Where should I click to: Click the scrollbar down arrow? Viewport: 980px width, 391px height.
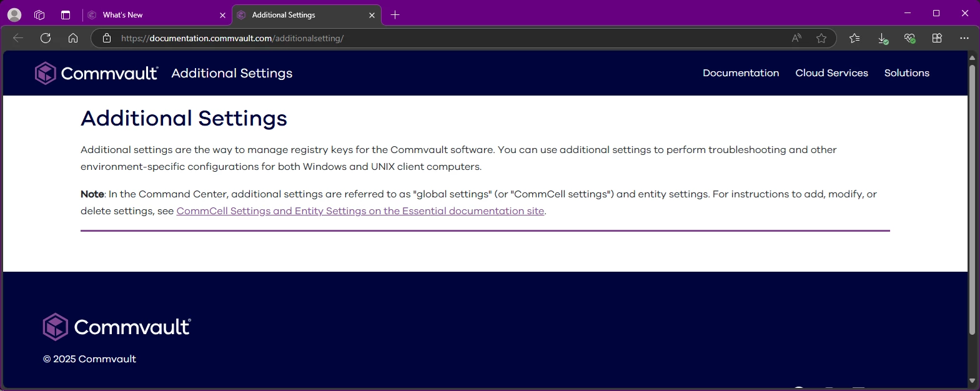pos(972,380)
